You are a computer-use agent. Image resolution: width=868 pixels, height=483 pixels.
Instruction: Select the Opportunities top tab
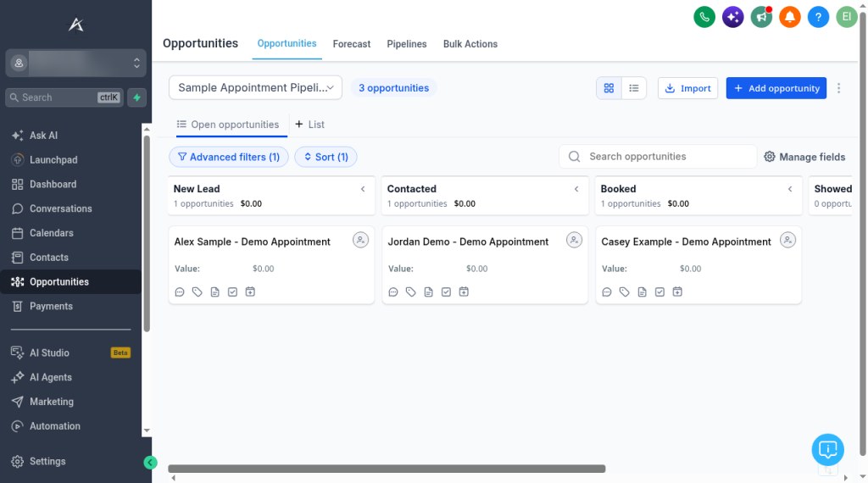(287, 43)
